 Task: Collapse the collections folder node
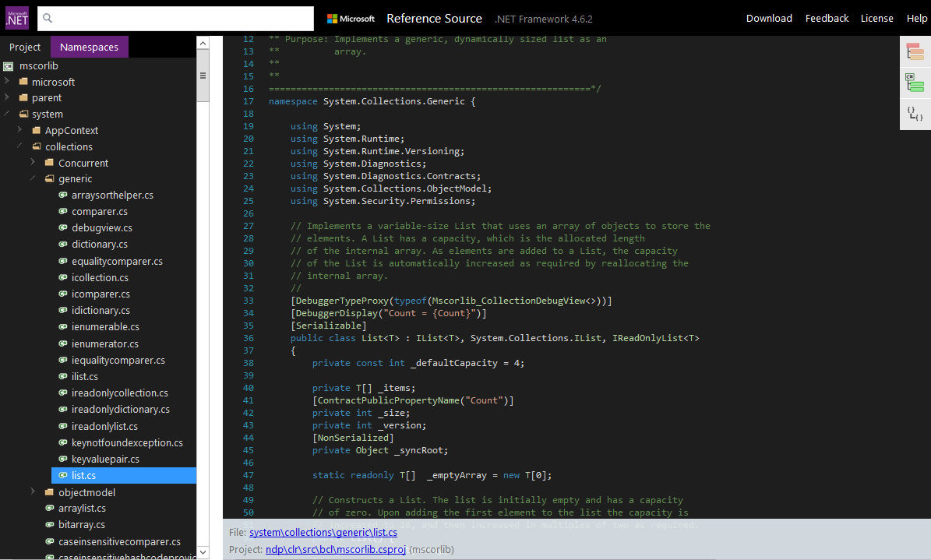20,146
